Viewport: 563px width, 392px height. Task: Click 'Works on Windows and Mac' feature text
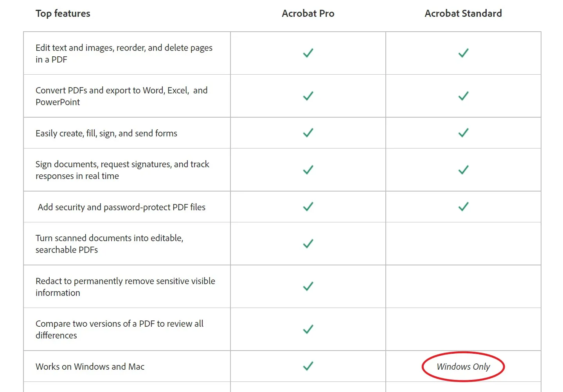tap(90, 367)
